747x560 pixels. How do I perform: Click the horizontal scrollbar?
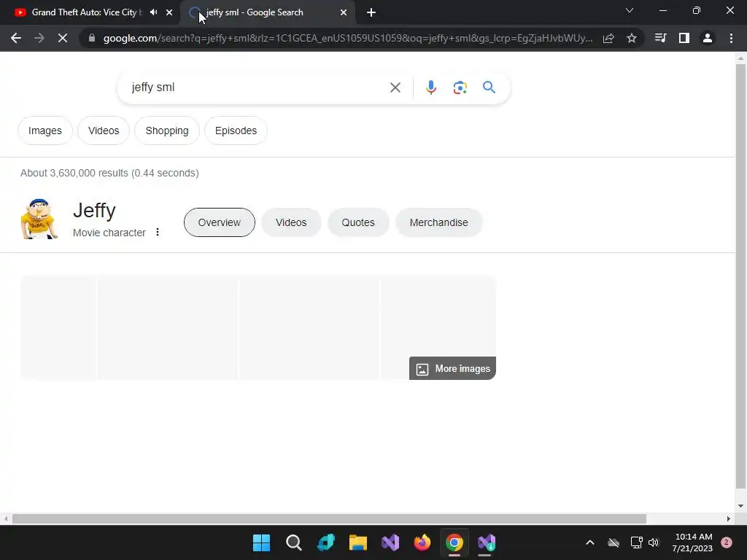[329, 518]
